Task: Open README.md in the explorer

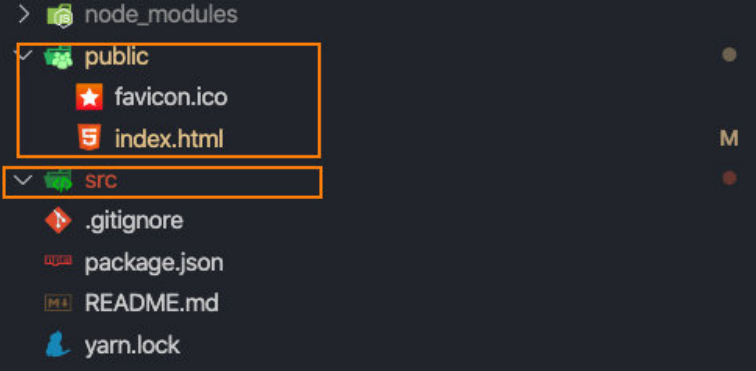Action: pos(151,303)
